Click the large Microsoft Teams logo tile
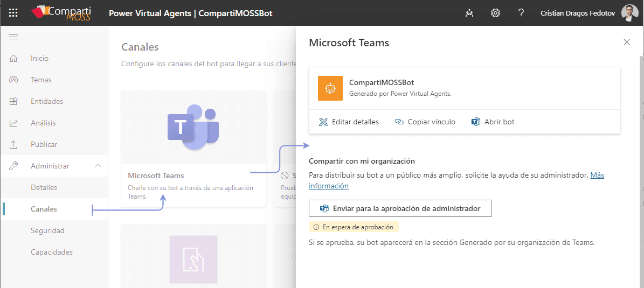Image resolution: width=644 pixels, height=288 pixels. tap(193, 127)
